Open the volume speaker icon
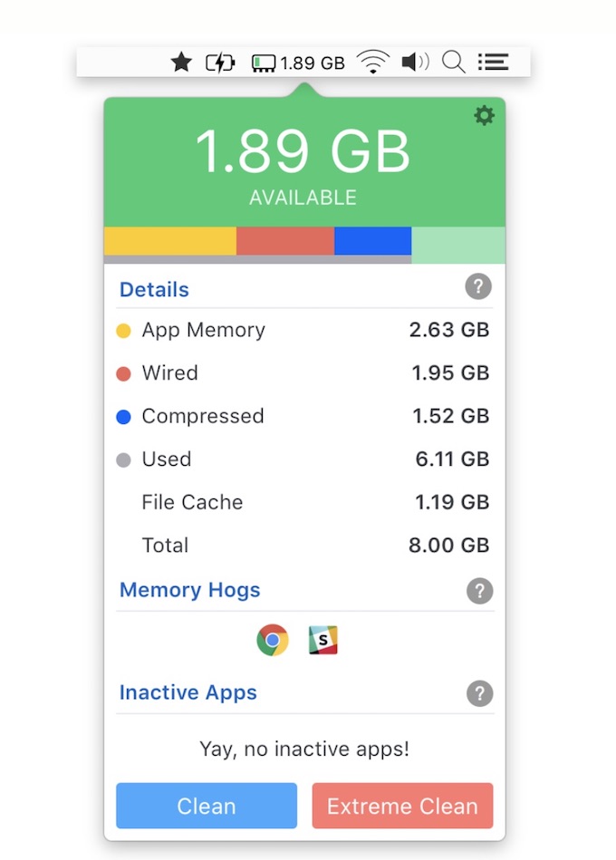 (x=415, y=63)
